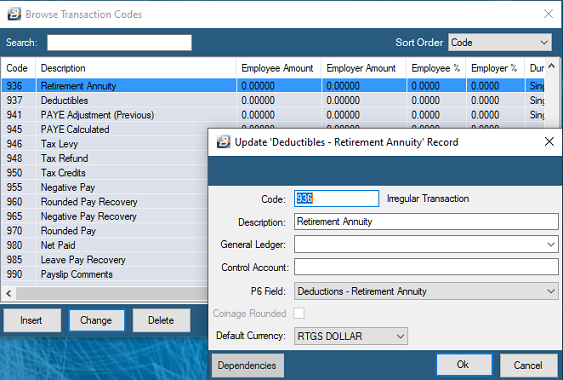Select the Leave Pay Recovery row
Viewport: 563px width, 380px height.
tap(105, 260)
